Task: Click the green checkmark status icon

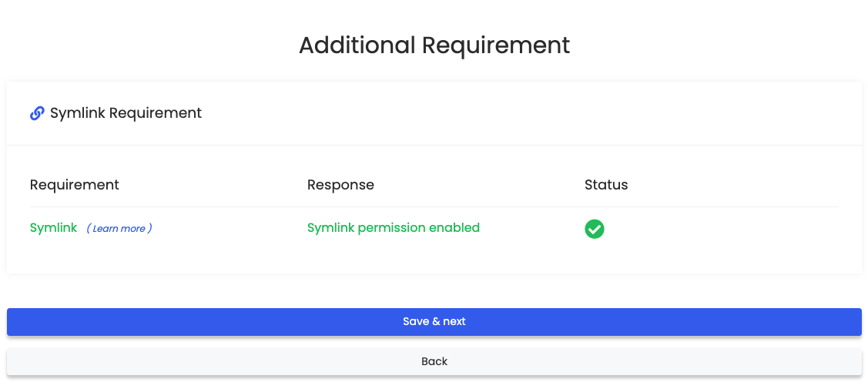Action: [594, 229]
